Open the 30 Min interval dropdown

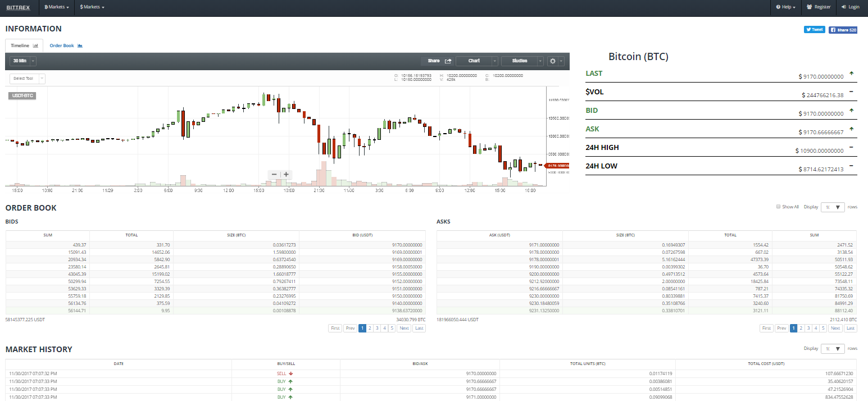coord(23,61)
